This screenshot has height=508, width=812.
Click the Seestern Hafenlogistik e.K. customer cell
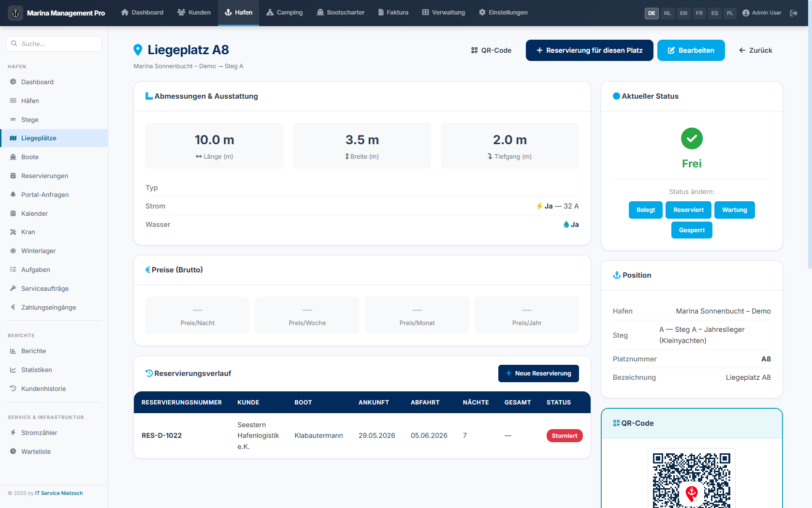click(x=258, y=435)
